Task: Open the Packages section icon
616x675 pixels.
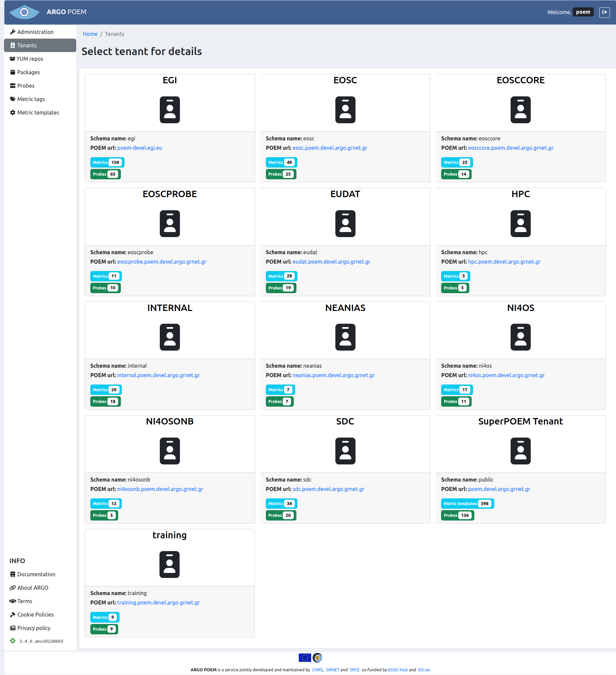Action: 12,72
